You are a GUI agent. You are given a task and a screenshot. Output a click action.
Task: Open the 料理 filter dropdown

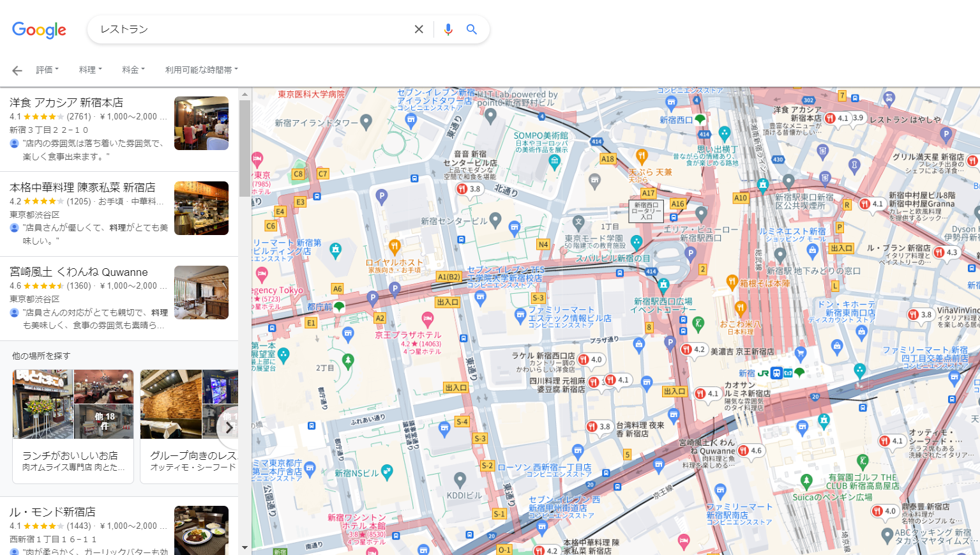tap(90, 70)
